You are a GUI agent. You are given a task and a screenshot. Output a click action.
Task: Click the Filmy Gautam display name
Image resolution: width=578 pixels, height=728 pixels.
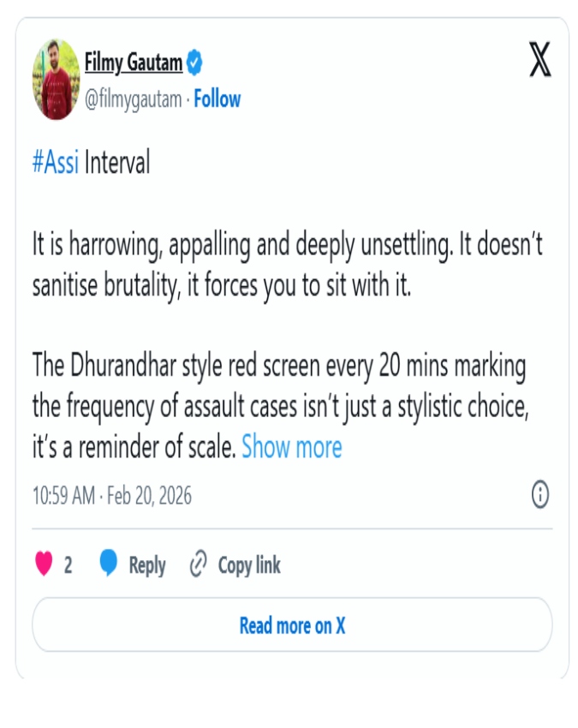click(133, 63)
